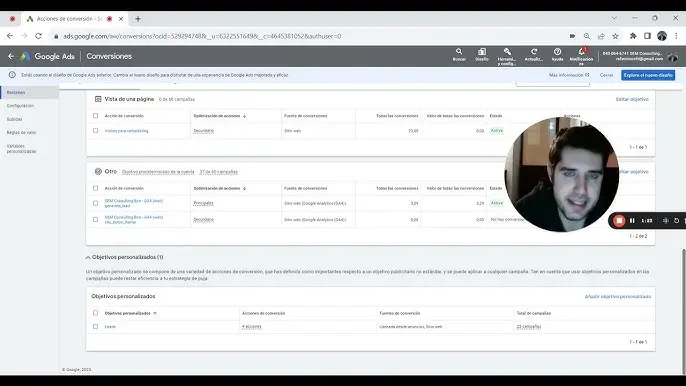Sort Vista de una página by Optimización
The width and height of the screenshot is (686, 386).
coord(220,116)
